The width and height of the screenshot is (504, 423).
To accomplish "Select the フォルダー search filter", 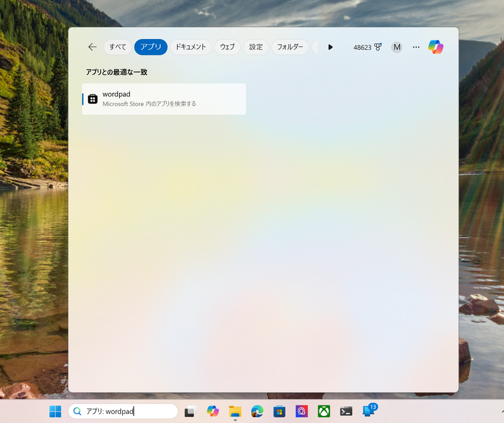I will 290,47.
